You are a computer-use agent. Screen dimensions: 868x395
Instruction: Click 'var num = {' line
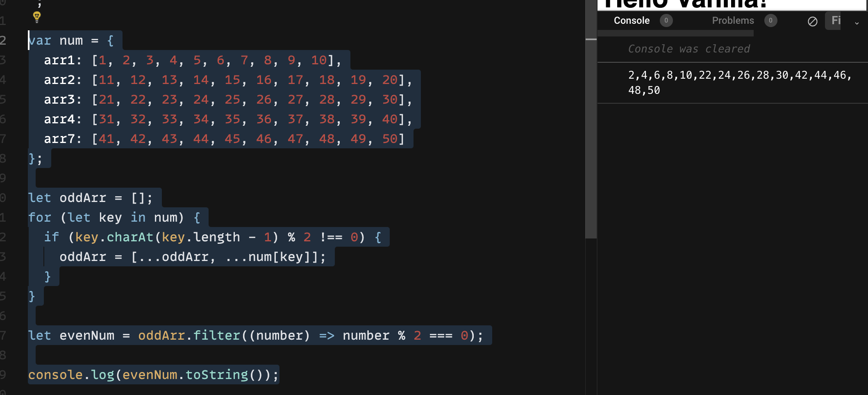tap(71, 41)
